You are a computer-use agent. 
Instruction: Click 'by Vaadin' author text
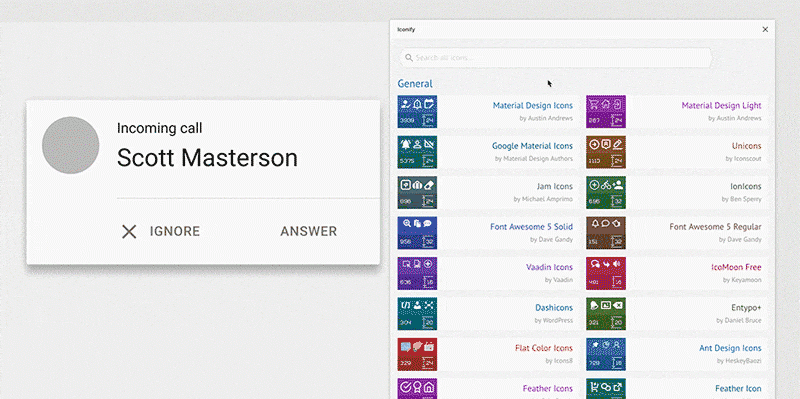tap(559, 280)
